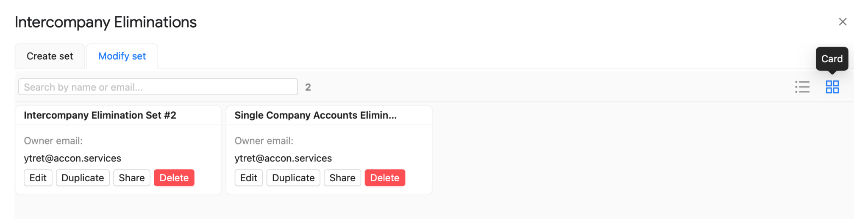Duplicate Intercompany Elimination Set #2
Screen dimensions: 868x219
[83, 177]
